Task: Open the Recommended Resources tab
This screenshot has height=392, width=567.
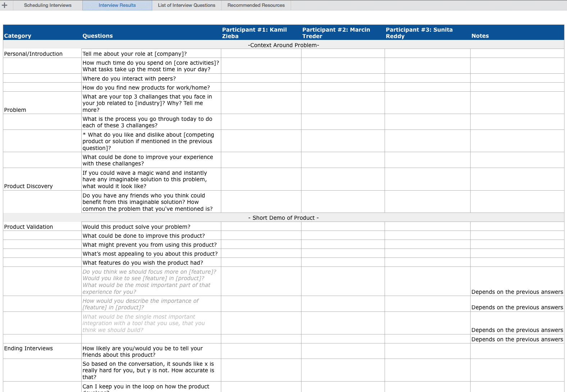Action: tap(256, 5)
